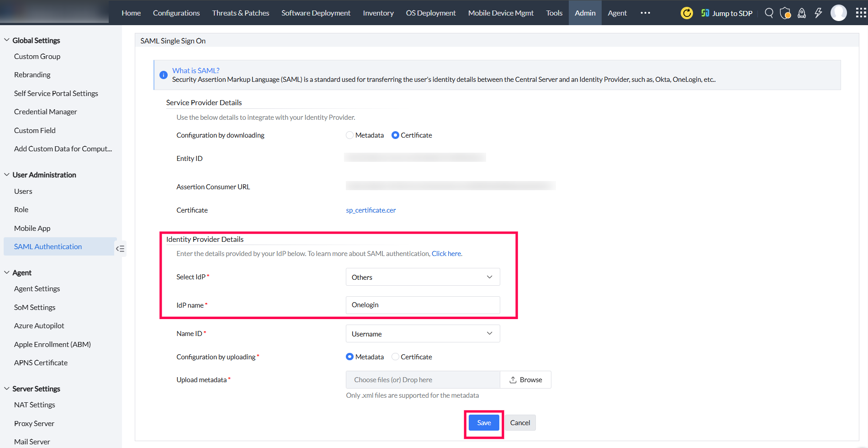Open the apps grid icon

click(861, 13)
